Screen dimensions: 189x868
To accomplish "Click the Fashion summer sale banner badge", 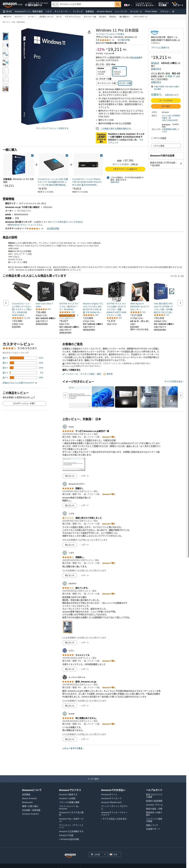I will pos(101,138).
